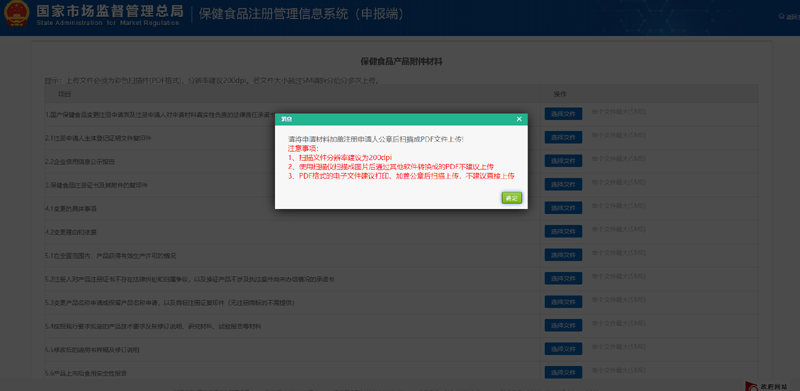The height and width of the screenshot is (391, 800).
Task: Click row text 3.保健食品注册证书及其附件的复印件
Action: (x=96, y=185)
